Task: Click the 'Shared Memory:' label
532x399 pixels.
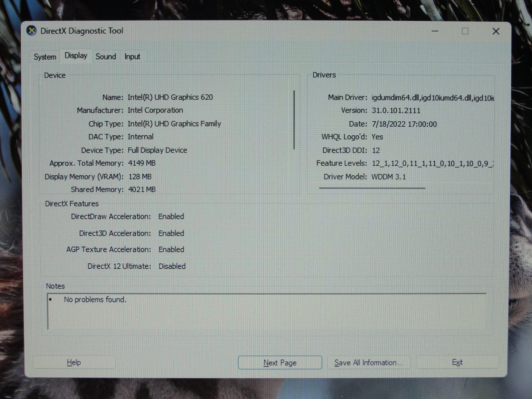Action: 97,190
